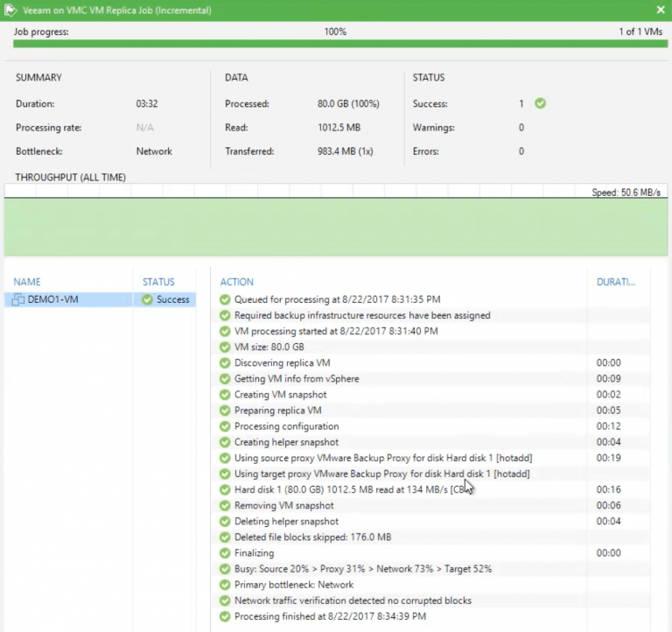This screenshot has height=632, width=672.
Task: Click the Transferred value 983.4 MB (1x)
Action: (346, 151)
